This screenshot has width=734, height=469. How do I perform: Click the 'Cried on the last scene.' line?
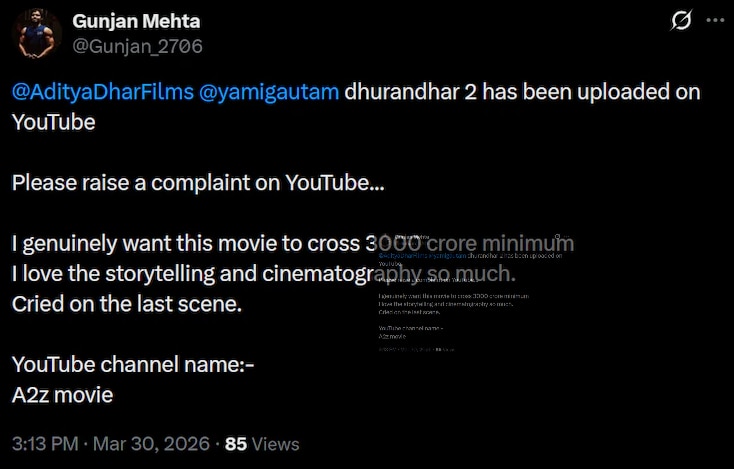click(127, 304)
